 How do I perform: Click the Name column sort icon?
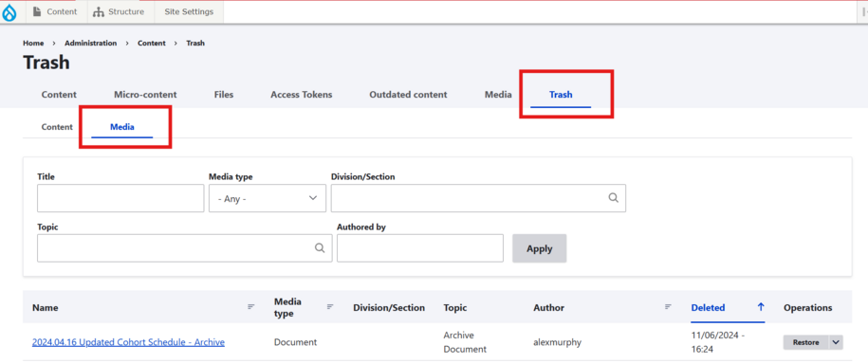[251, 306]
